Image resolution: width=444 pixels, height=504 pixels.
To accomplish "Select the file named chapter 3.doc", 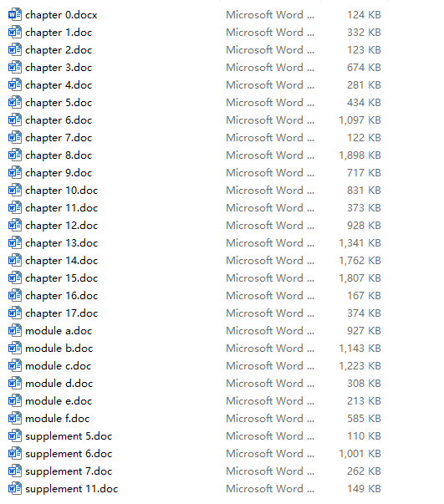I will pos(59,68).
